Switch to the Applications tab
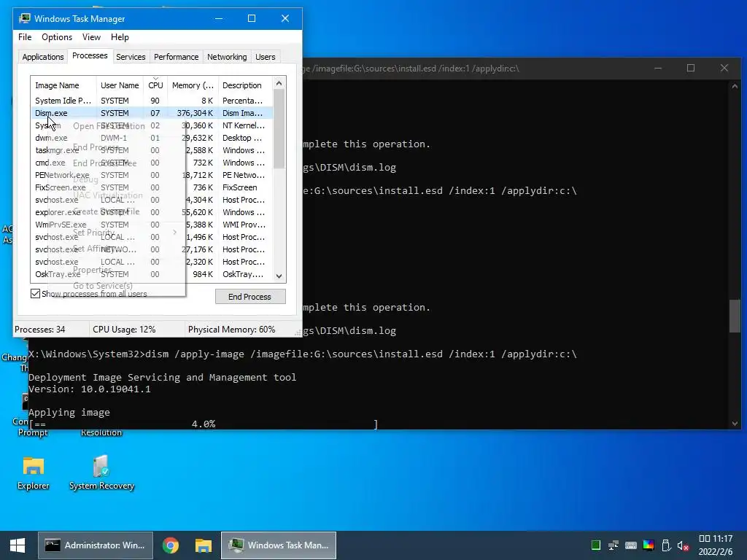747x560 pixels. pyautogui.click(x=43, y=57)
